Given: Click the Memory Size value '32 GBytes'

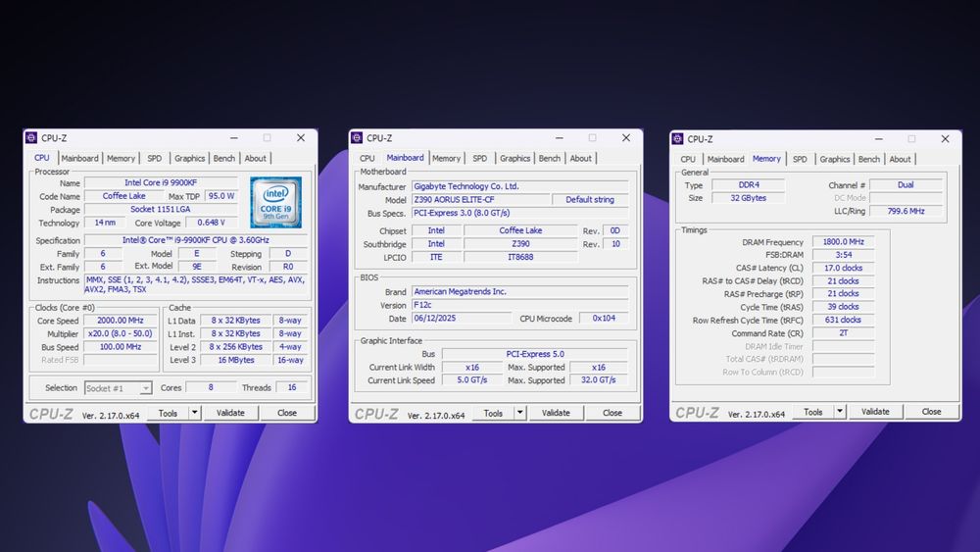Looking at the screenshot, I should pyautogui.click(x=748, y=197).
